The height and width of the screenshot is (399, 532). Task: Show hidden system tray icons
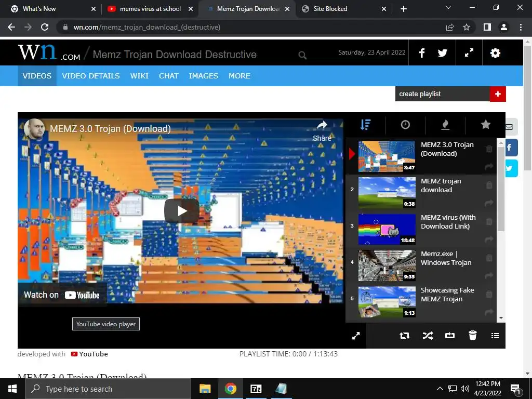(x=440, y=389)
